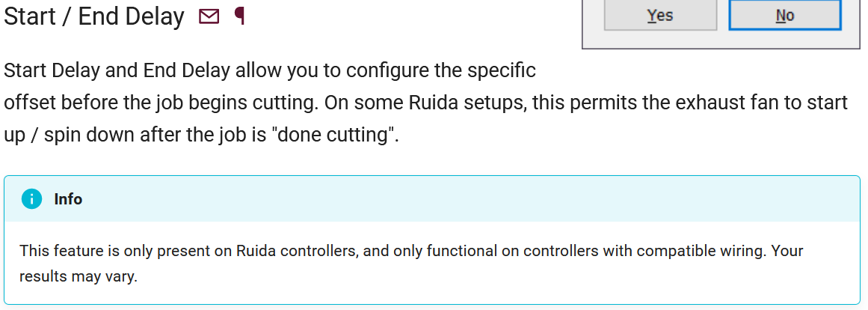The width and height of the screenshot is (868, 310).
Task: Click the bold "Info" admonition title
Action: (68, 199)
